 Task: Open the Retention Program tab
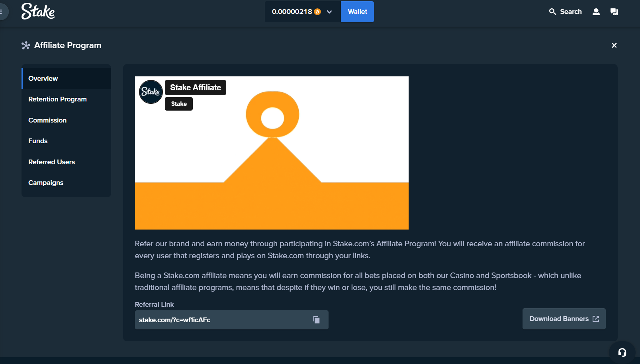pos(57,99)
